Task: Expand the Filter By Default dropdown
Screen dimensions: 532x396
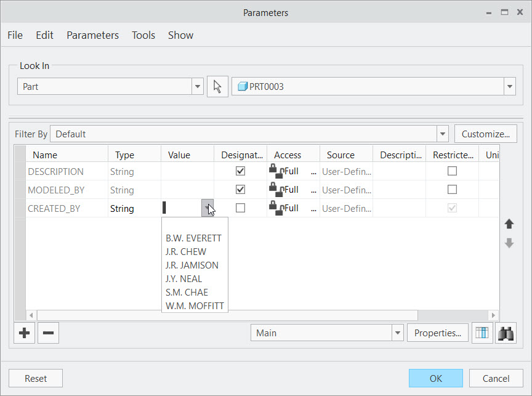Action: pos(442,134)
